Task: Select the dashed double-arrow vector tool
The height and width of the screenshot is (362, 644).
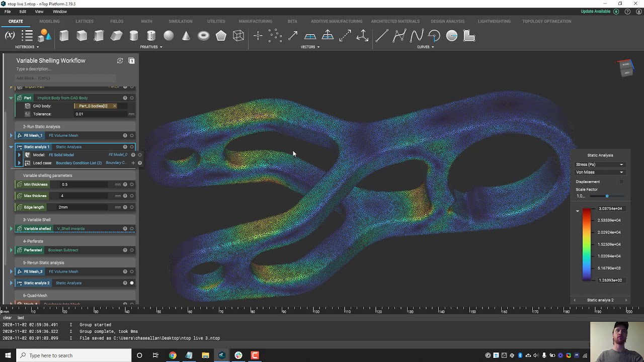Action: point(345,36)
